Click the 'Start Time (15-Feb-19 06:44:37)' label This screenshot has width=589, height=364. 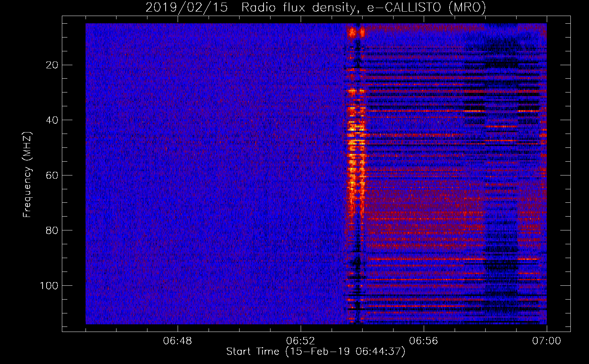pos(316,352)
